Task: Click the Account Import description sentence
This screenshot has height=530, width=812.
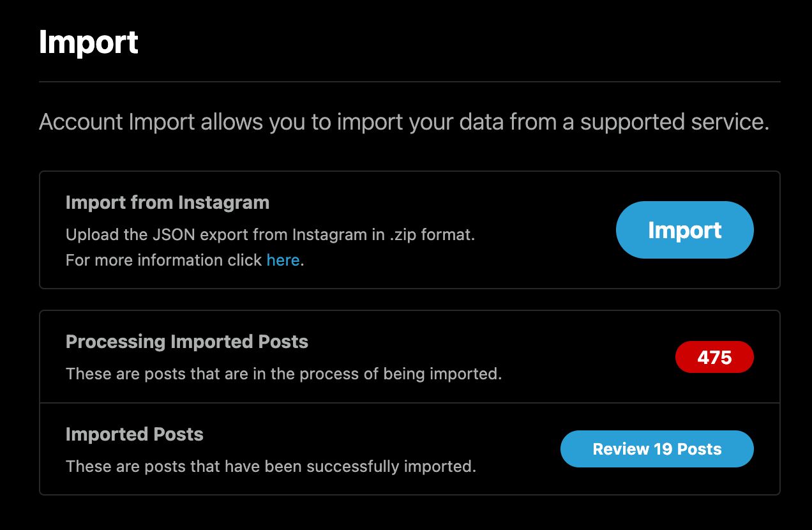Action: pyautogui.click(x=403, y=121)
